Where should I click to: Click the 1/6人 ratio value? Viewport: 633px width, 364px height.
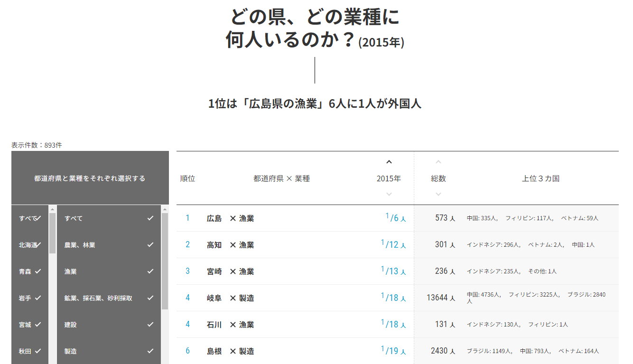click(396, 217)
